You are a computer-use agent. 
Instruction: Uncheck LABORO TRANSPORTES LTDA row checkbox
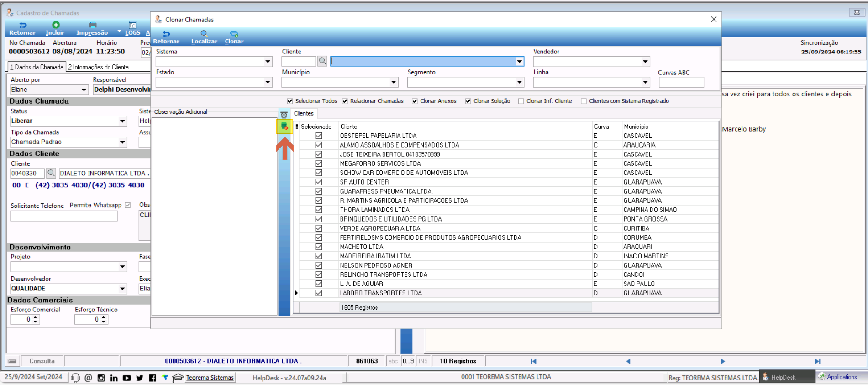(319, 293)
